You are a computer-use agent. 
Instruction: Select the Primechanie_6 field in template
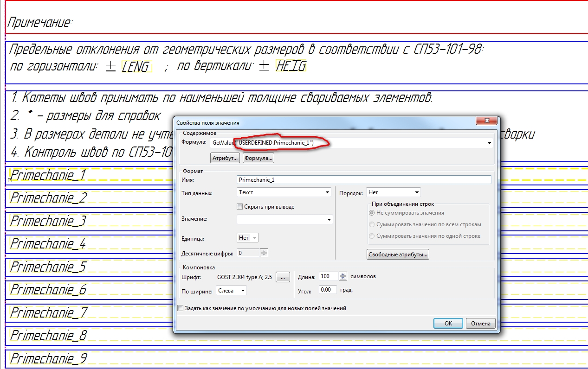[48, 290]
